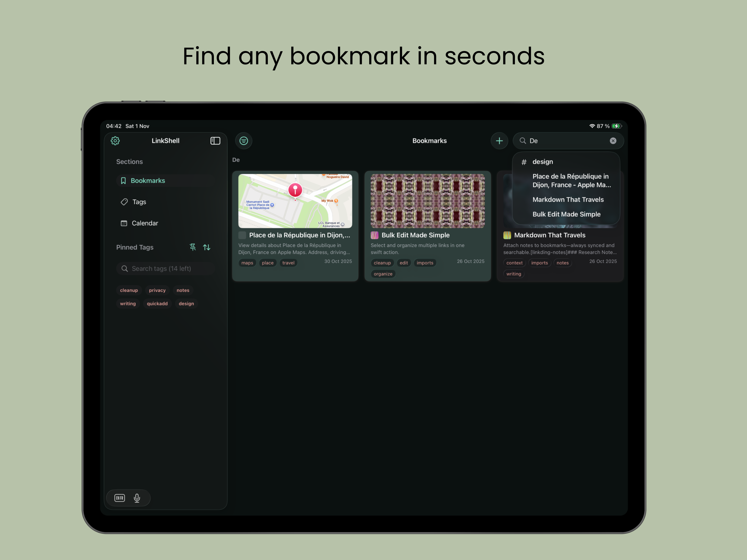The width and height of the screenshot is (747, 560).
Task: Add a new bookmark with the plus icon
Action: point(499,141)
